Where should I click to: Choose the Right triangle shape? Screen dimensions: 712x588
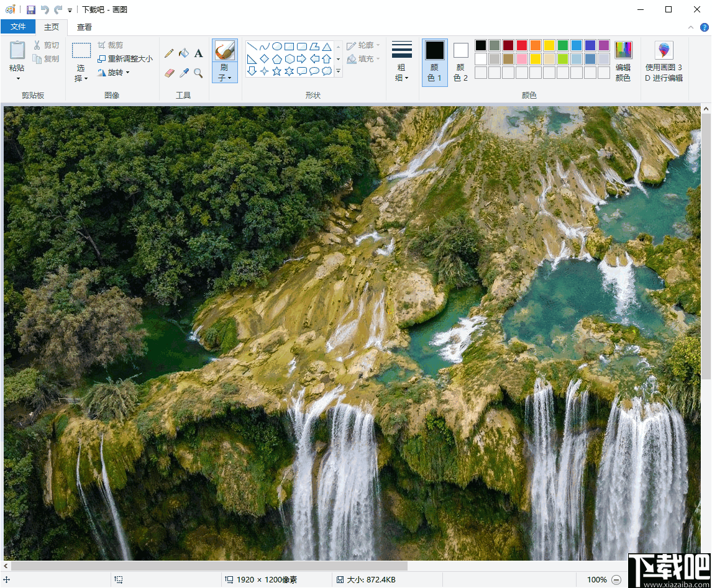(x=252, y=58)
